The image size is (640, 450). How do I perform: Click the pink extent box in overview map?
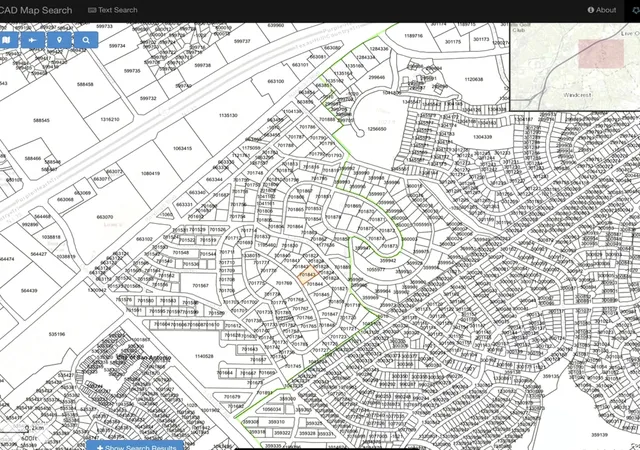click(601, 53)
